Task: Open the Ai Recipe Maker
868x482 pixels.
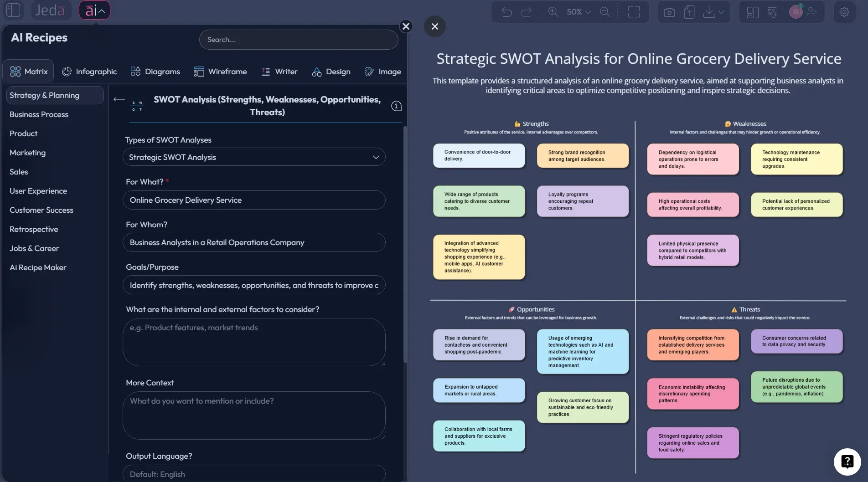Action: click(38, 267)
